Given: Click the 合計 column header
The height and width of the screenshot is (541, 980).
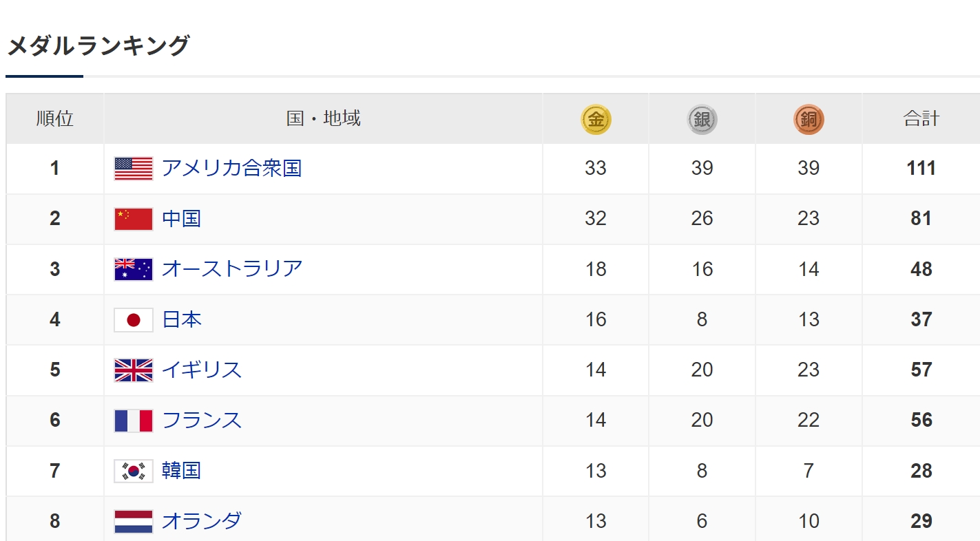Looking at the screenshot, I should point(921,119).
